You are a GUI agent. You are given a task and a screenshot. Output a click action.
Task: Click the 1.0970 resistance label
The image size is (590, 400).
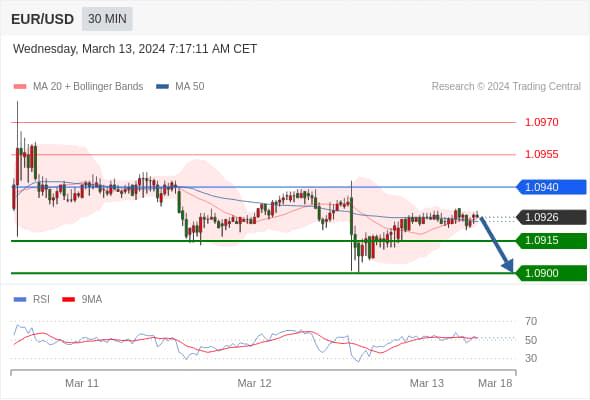click(542, 122)
